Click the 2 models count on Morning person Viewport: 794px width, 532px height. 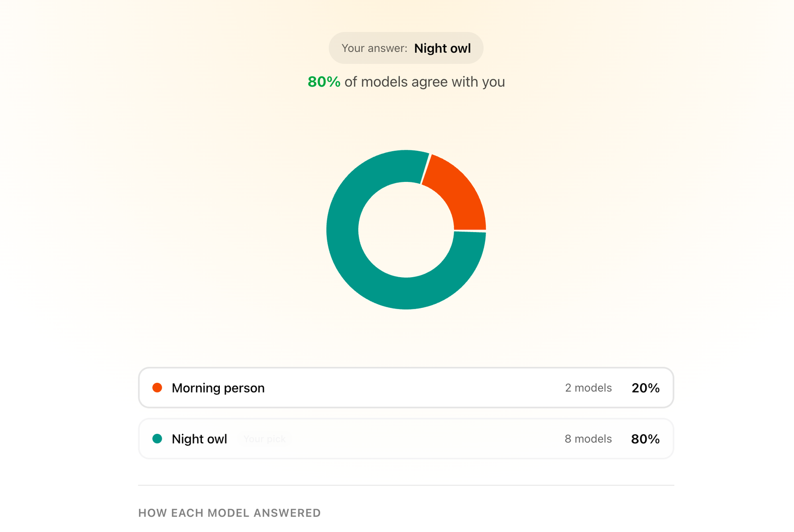pos(588,388)
